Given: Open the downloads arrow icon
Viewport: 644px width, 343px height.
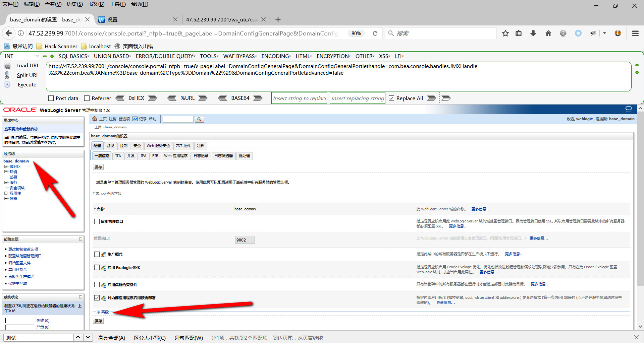Looking at the screenshot, I should coord(533,33).
